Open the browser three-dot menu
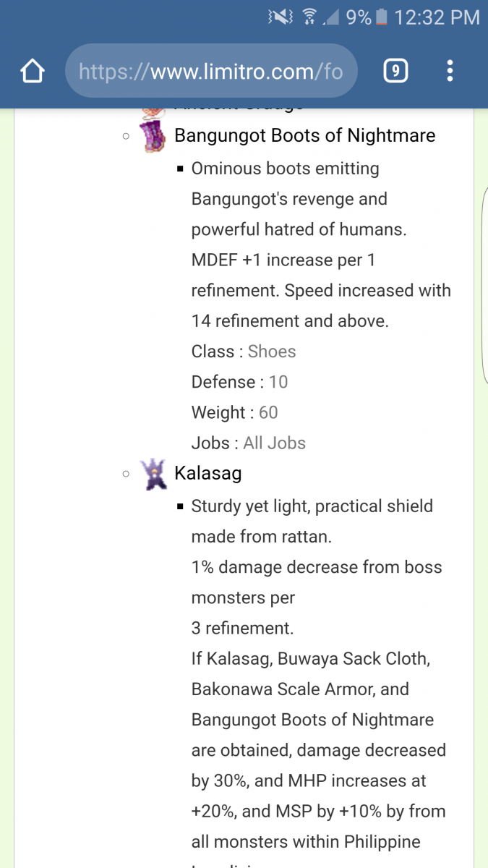This screenshot has width=488, height=868. coord(450,71)
